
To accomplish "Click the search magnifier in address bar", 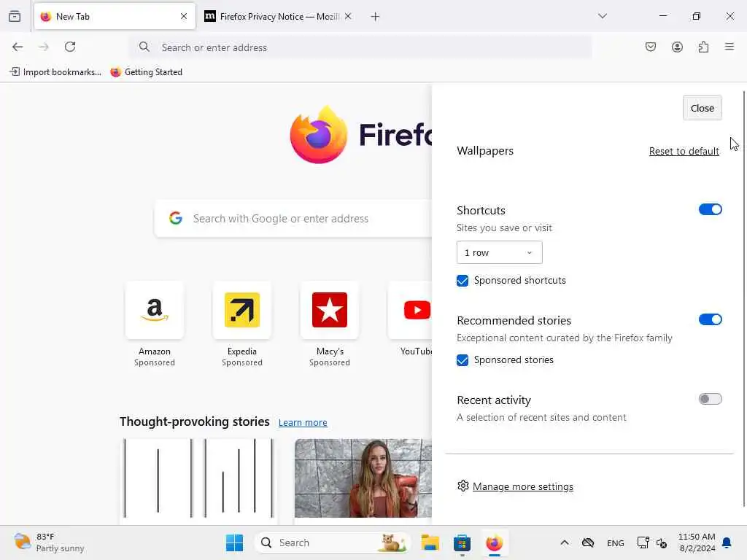I will [144, 47].
